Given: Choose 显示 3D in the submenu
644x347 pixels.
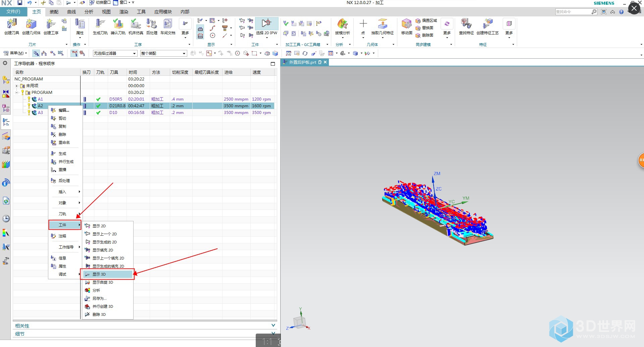Looking at the screenshot, I should (x=108, y=274).
